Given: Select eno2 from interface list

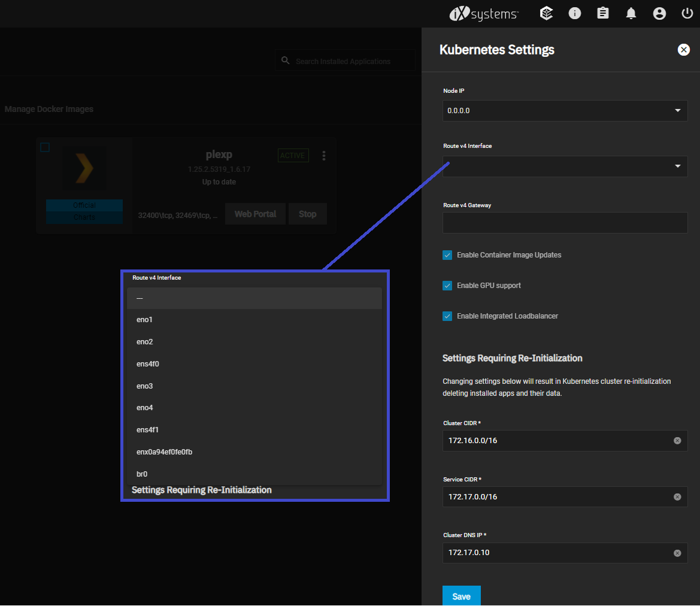Looking at the screenshot, I should [254, 342].
